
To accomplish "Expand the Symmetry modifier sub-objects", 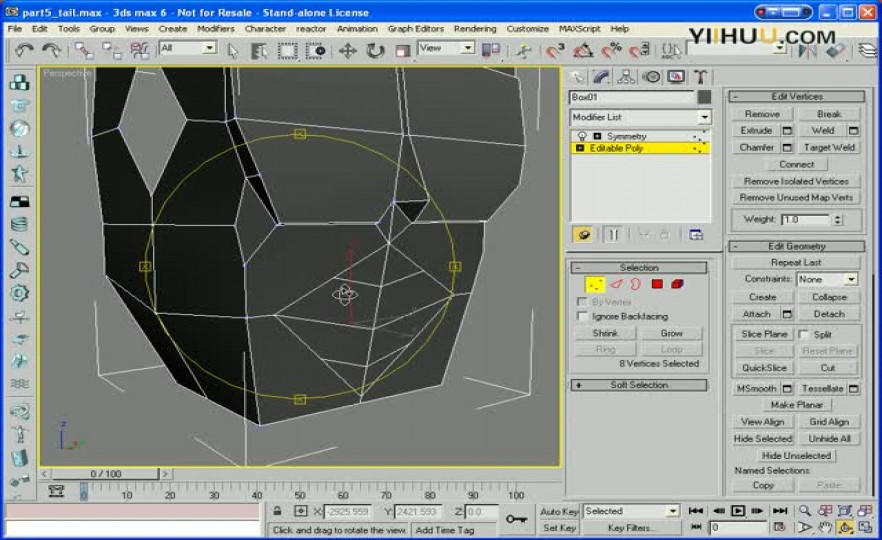I will pos(597,136).
